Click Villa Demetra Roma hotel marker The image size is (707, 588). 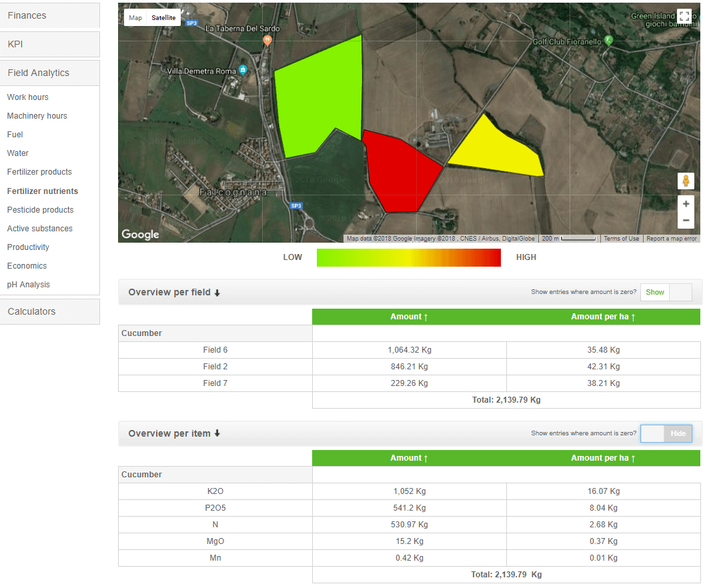tap(243, 70)
